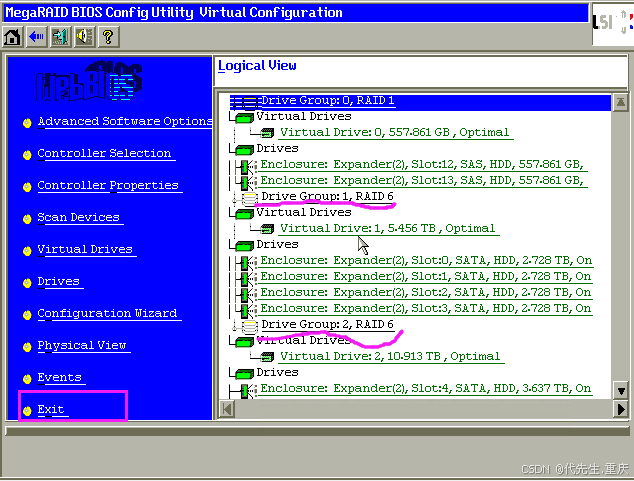
Task: Click the Slot:1 SATA drive icon
Action: click(247, 278)
